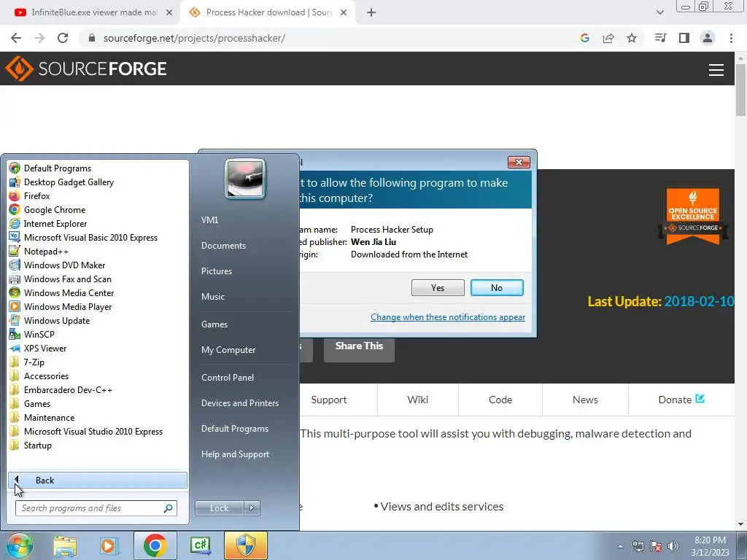Open My Computer
Screen dimensions: 747x560
(x=228, y=350)
